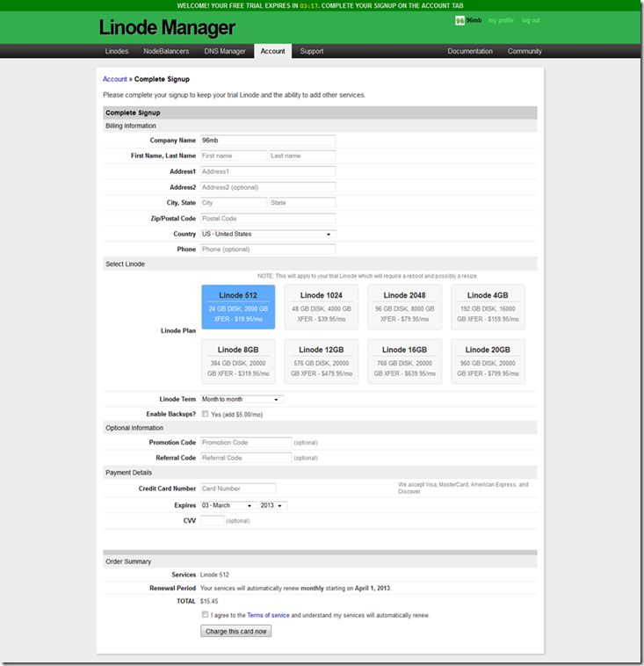Click the Referral Code field
Viewport: 644px width, 666px height.
pyautogui.click(x=246, y=458)
